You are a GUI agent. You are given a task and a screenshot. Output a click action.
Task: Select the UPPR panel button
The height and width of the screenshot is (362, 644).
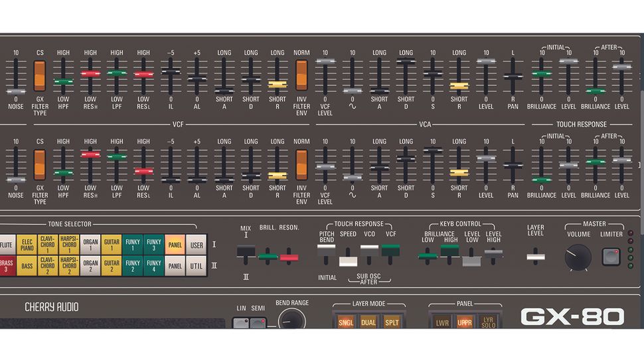[465, 322]
